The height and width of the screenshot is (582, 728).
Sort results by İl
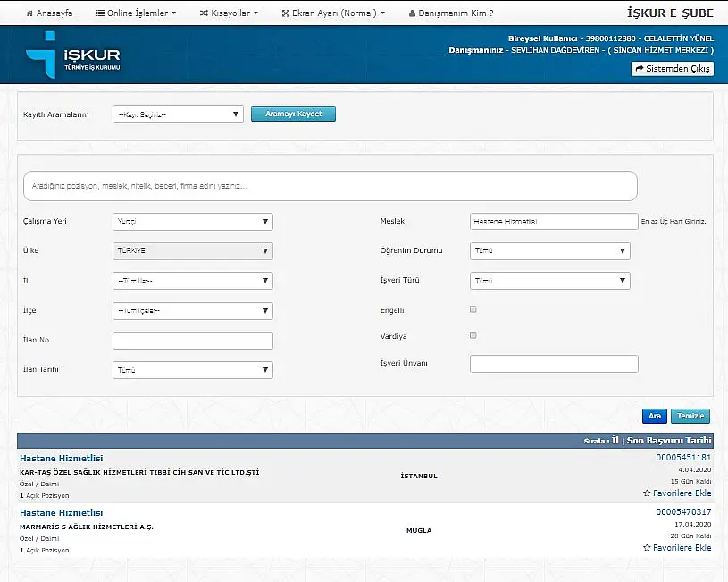pyautogui.click(x=615, y=440)
